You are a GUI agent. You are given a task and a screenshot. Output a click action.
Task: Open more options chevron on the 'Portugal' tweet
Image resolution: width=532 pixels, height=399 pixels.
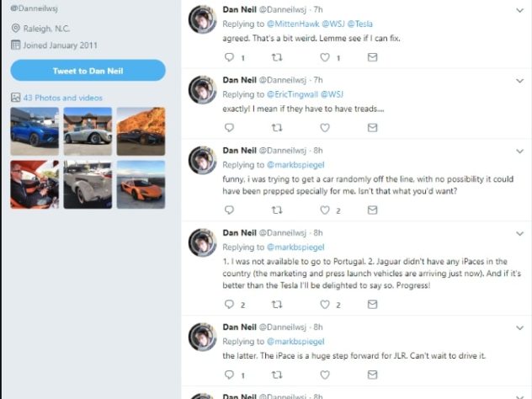tap(519, 233)
